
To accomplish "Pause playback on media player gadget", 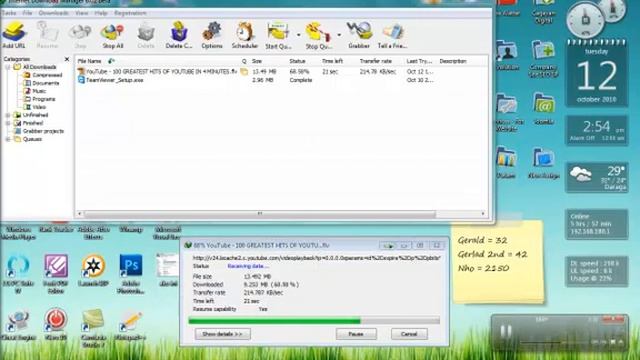I will click(506, 331).
